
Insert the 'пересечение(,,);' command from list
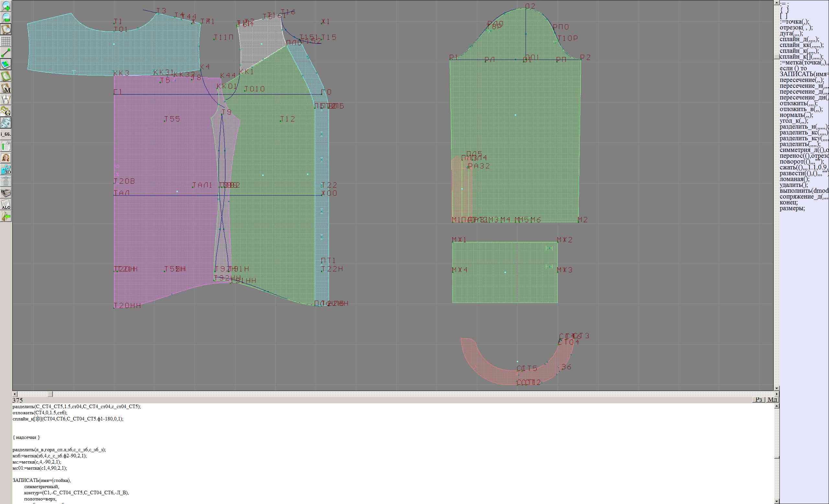[x=802, y=80]
